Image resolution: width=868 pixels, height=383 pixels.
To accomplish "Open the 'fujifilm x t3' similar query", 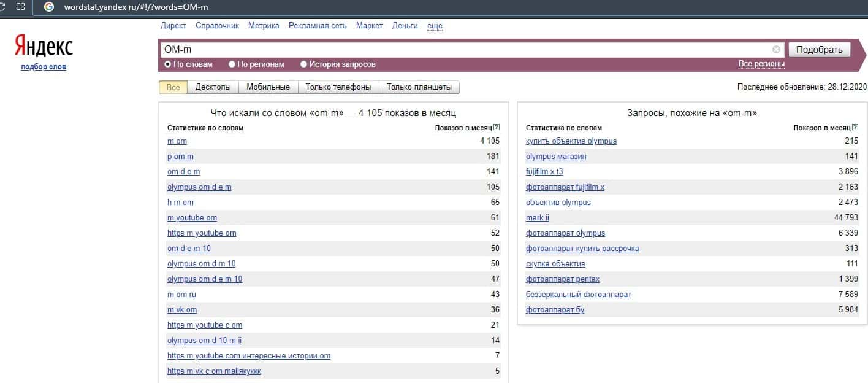I will tap(544, 172).
